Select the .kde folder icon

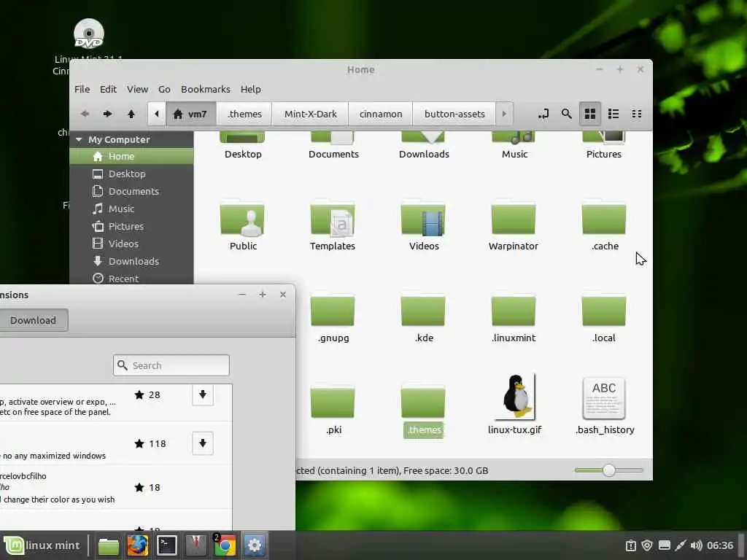click(423, 311)
